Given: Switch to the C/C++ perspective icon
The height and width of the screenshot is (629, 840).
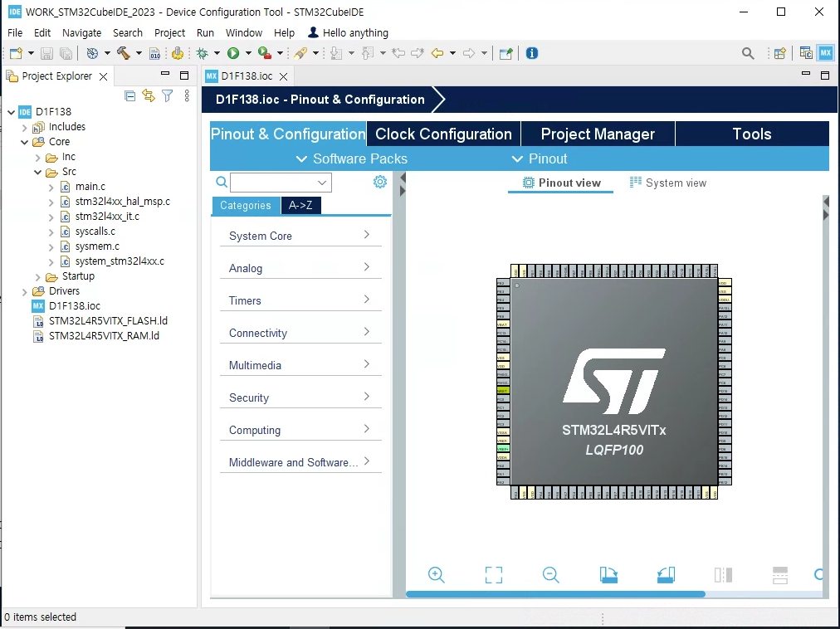Looking at the screenshot, I should [x=806, y=52].
